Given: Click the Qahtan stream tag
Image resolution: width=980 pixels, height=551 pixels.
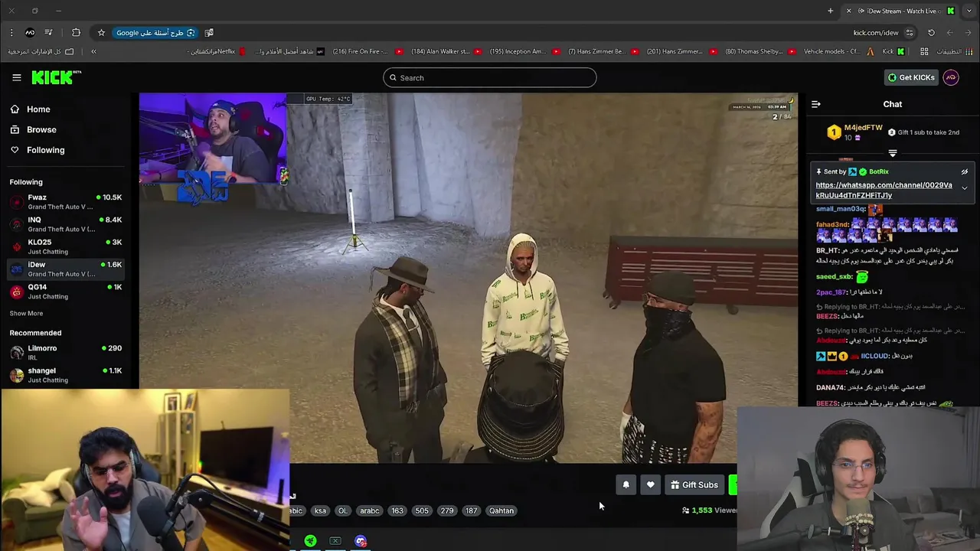Looking at the screenshot, I should pos(501,510).
